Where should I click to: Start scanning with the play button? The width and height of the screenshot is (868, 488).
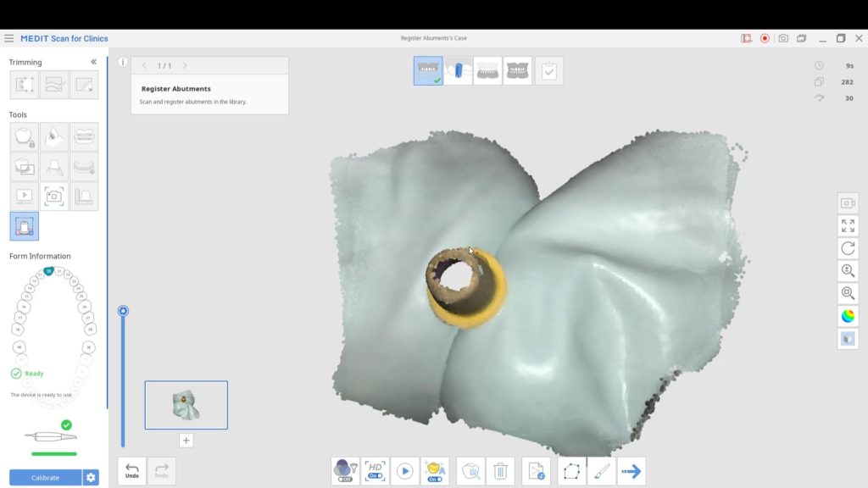coord(404,471)
